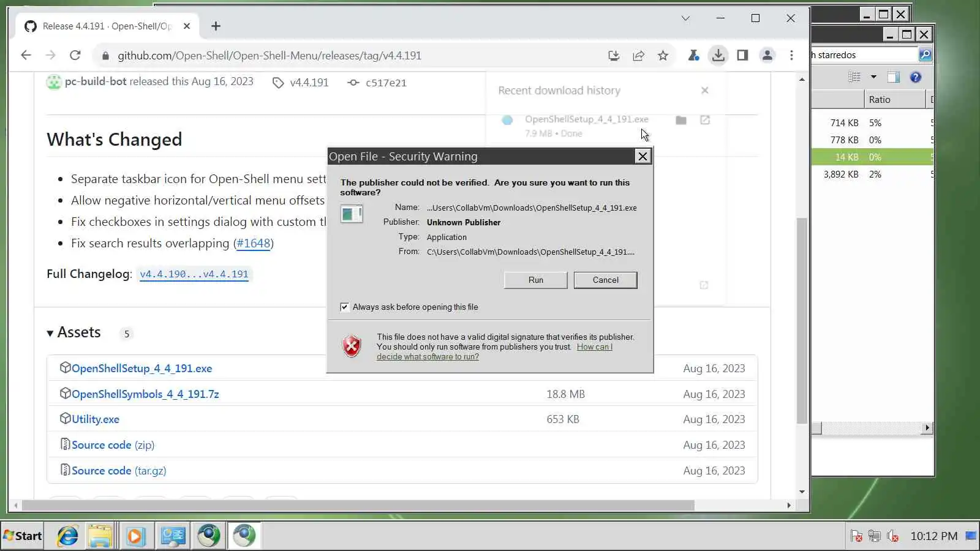Open Chrome Labs flask icon
The width and height of the screenshot is (980, 551).
pyautogui.click(x=693, y=56)
